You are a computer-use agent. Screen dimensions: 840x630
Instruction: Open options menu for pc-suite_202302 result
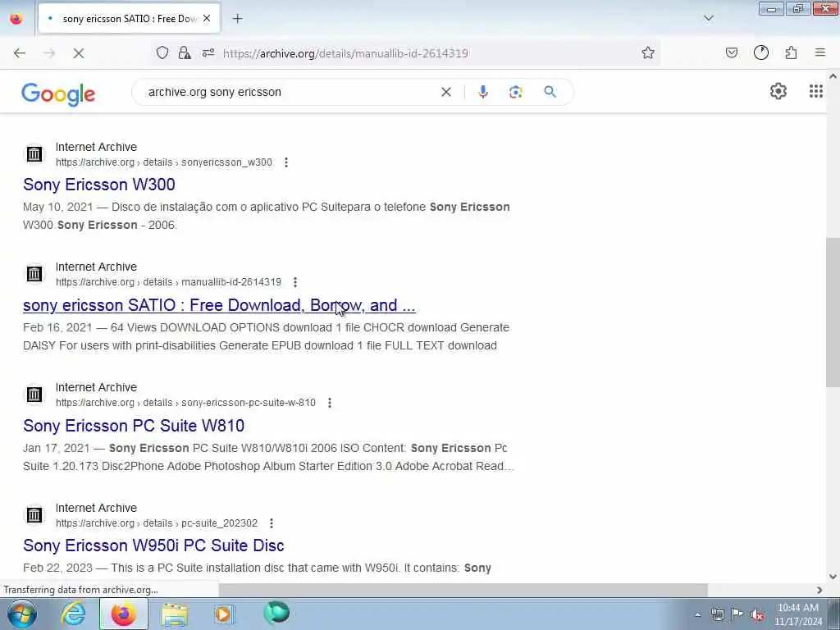[272, 523]
